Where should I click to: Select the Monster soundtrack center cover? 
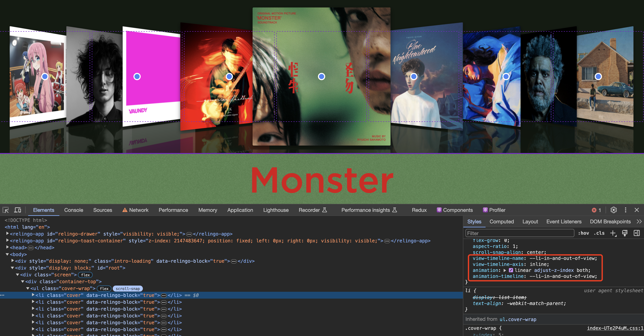click(x=321, y=77)
